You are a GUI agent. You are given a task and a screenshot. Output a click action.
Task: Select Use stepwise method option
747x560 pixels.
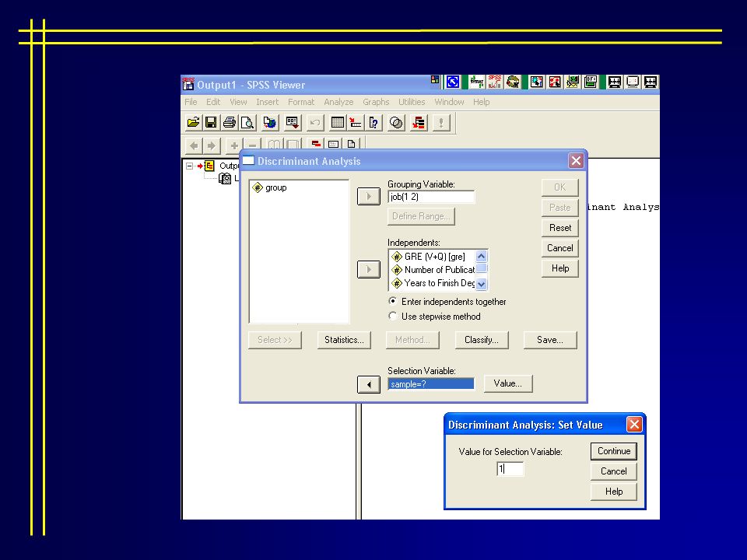click(434, 317)
